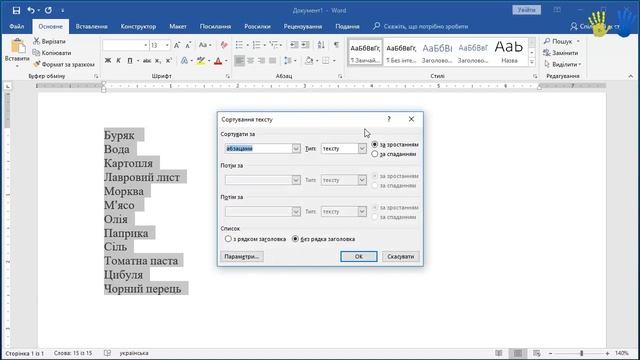Open text effects with the outlined A icon
The image size is (640, 360).
[x=184, y=60]
